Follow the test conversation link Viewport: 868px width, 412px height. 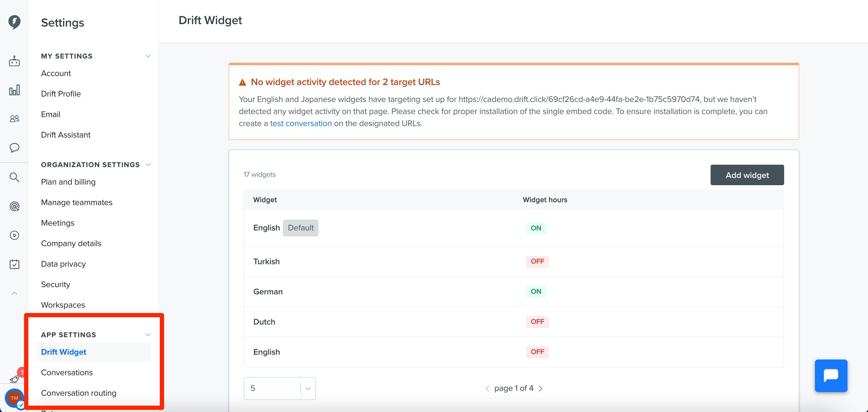point(301,123)
